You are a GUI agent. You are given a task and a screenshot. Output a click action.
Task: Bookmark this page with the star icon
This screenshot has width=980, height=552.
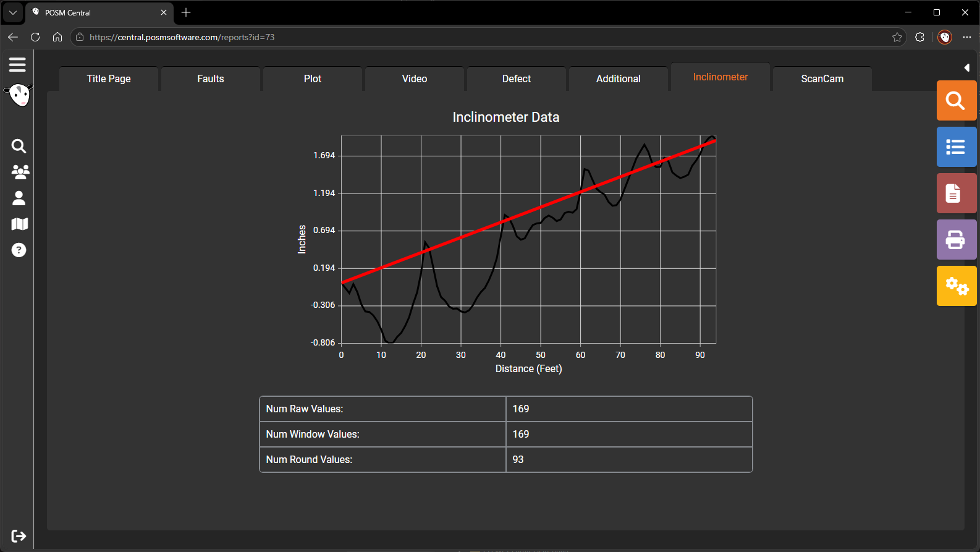[x=897, y=37]
